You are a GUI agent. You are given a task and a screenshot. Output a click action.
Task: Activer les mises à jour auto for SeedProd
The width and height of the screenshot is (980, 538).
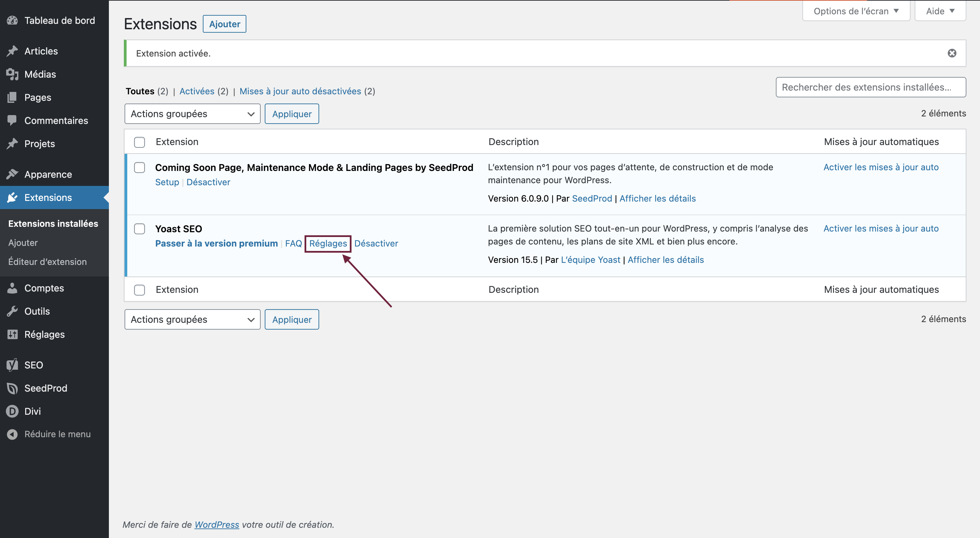coord(881,167)
